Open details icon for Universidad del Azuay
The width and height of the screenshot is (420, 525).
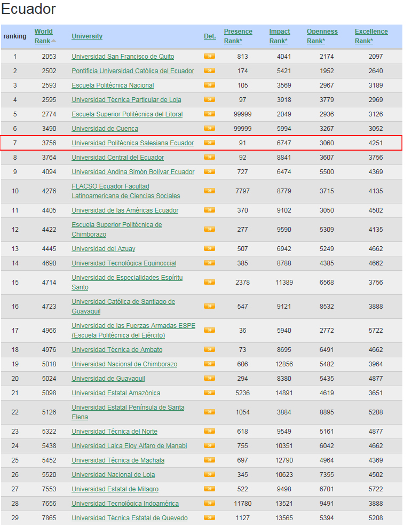210,248
